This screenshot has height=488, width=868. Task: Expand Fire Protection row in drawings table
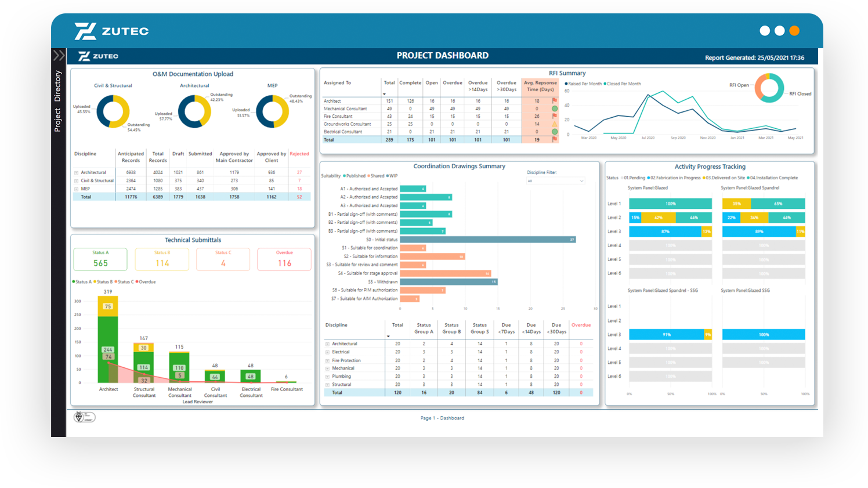327,360
